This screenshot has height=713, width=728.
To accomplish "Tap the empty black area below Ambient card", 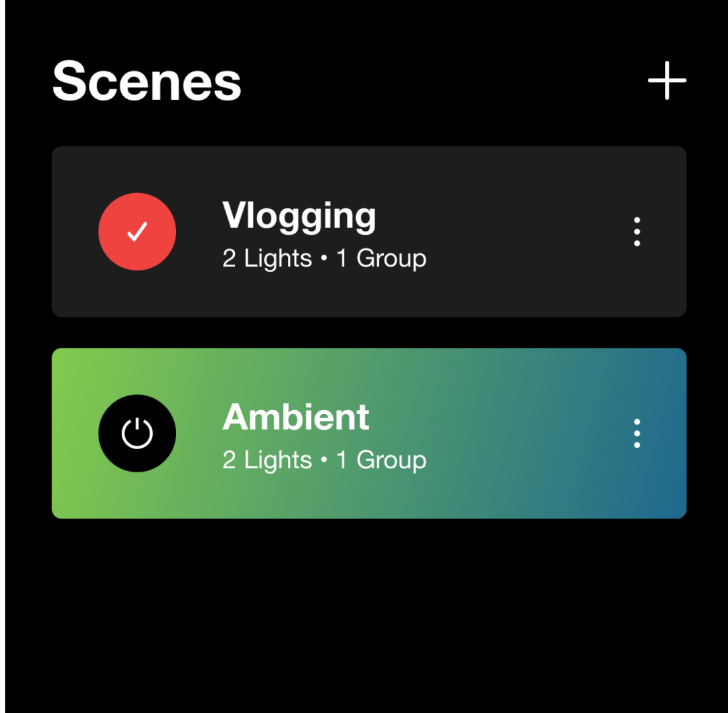I will point(369,612).
